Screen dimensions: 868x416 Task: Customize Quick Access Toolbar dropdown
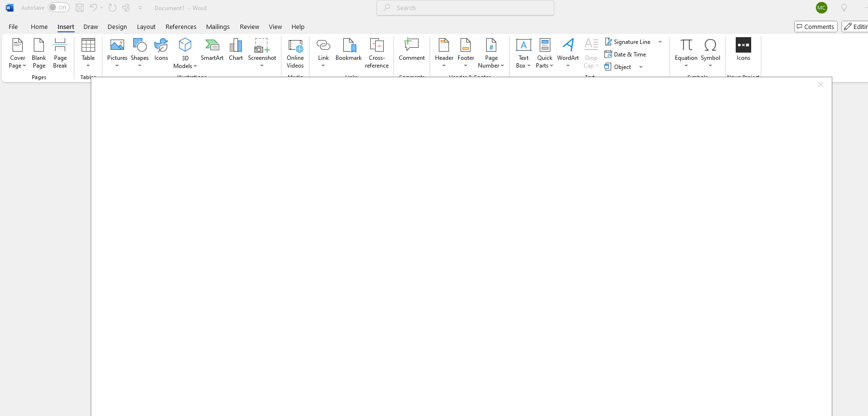click(x=140, y=8)
